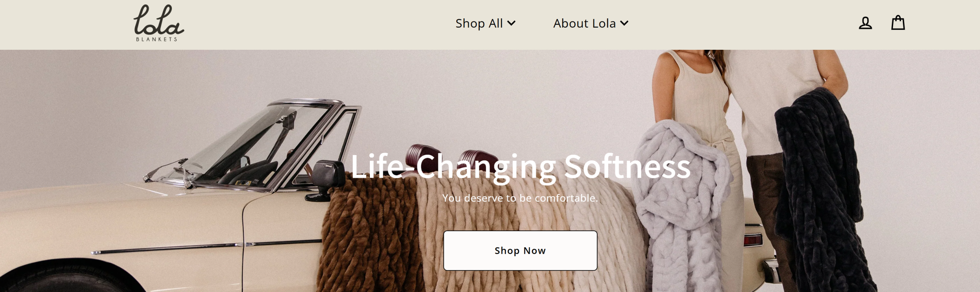Click the Life-Changing Softness headline
The height and width of the screenshot is (292, 980).
(521, 166)
